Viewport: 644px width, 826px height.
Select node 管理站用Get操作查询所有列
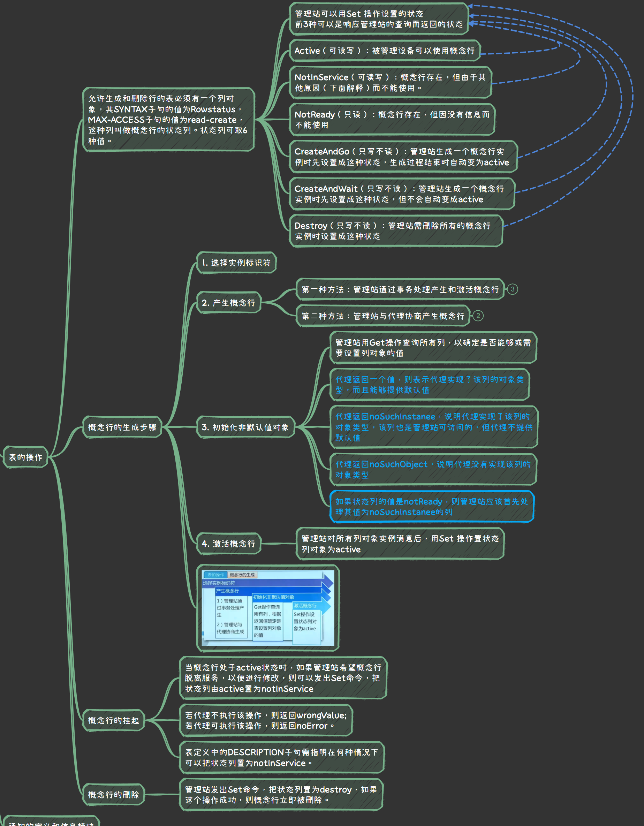(433, 348)
